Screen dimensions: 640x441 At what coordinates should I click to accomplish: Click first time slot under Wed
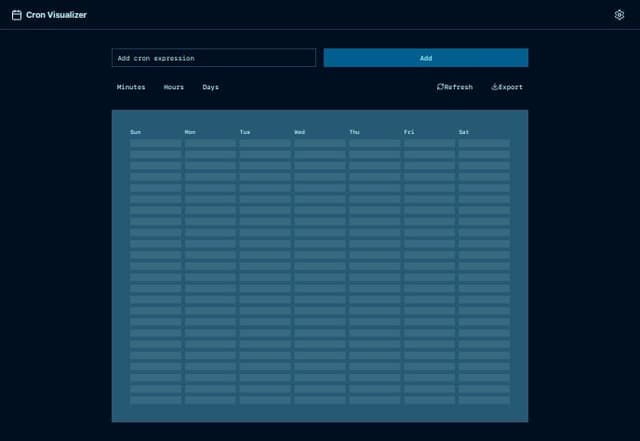click(320, 143)
